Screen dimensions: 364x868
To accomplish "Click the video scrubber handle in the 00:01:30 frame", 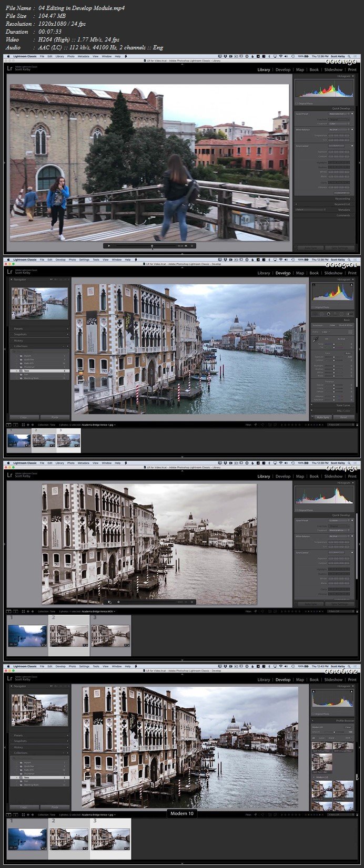I will click(152, 245).
